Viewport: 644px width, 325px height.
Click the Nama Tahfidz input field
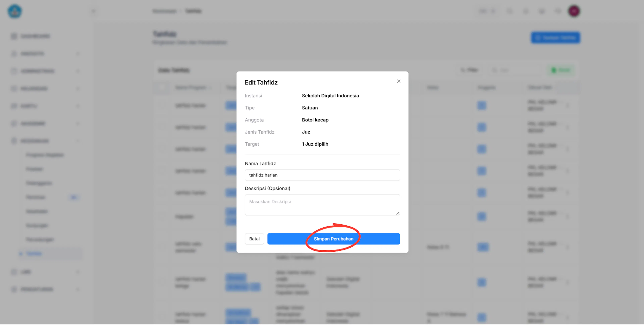[322, 175]
